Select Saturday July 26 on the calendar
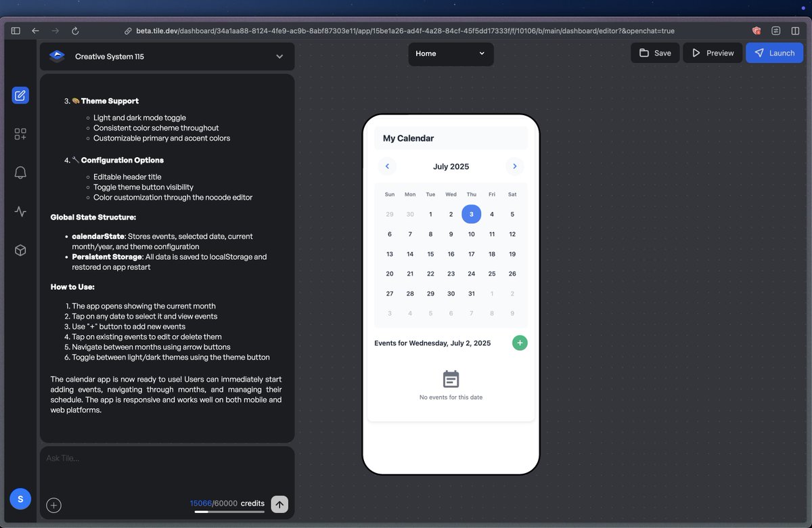 (x=512, y=273)
